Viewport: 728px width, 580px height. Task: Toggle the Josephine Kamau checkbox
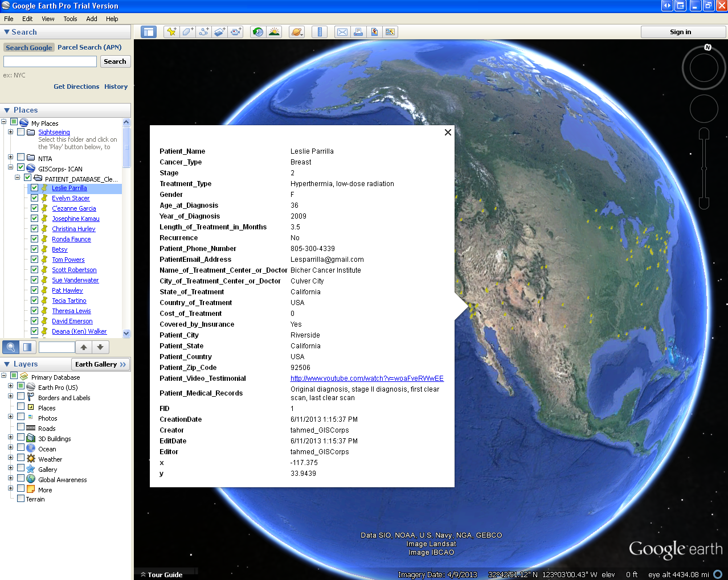pos(35,219)
